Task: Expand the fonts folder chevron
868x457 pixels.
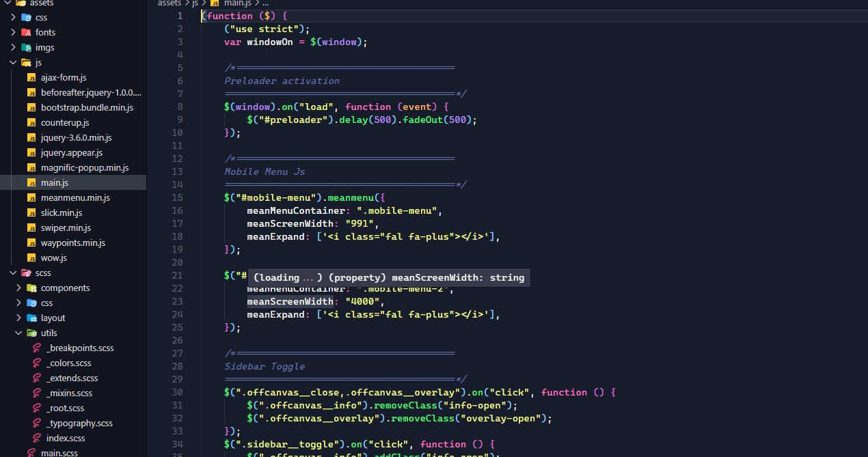Action: pyautogui.click(x=13, y=32)
